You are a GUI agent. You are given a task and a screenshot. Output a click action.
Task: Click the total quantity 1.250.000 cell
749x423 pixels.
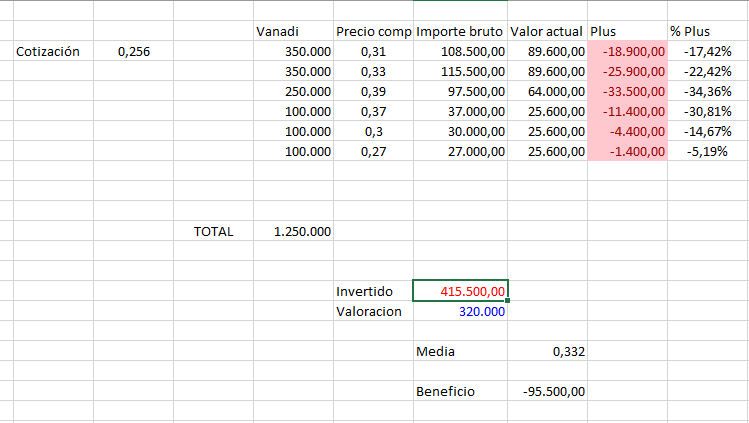click(293, 231)
